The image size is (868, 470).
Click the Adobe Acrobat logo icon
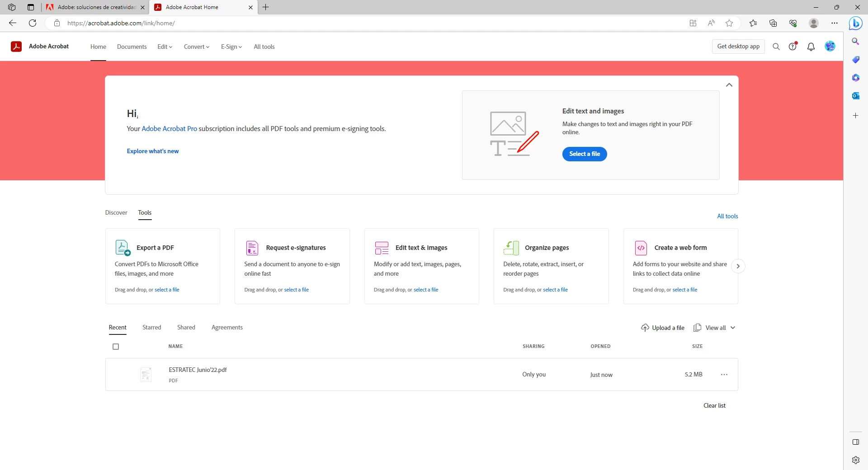click(16, 47)
